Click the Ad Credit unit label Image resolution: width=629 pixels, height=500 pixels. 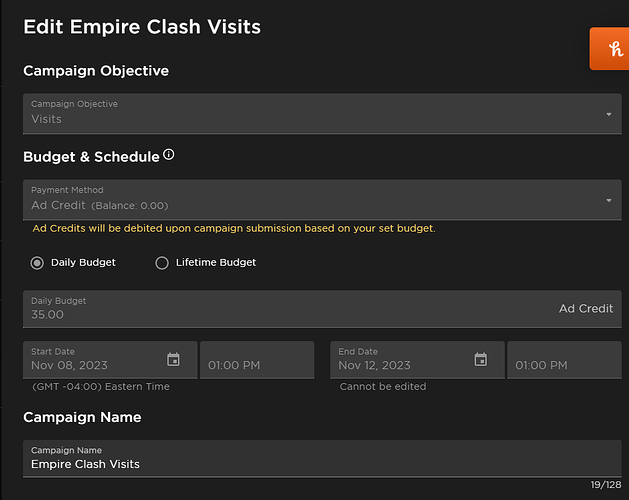[x=585, y=309]
